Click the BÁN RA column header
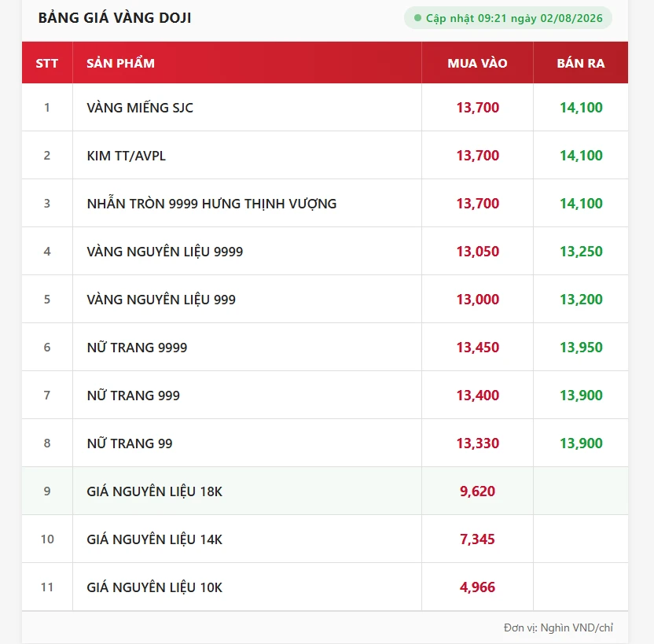The height and width of the screenshot is (644, 654). point(581,64)
